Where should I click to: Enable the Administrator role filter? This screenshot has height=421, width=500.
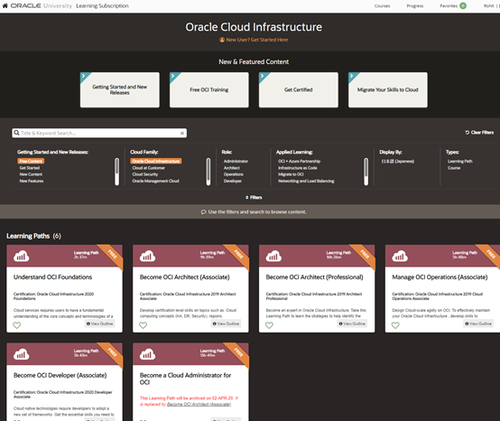(236, 161)
